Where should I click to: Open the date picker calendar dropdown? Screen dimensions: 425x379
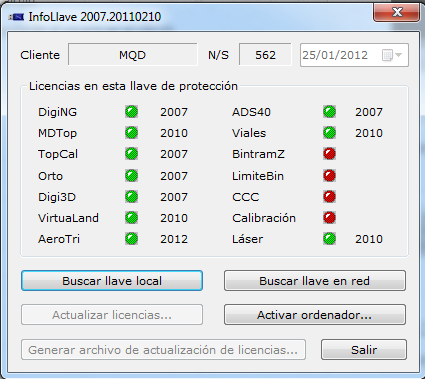(392, 55)
